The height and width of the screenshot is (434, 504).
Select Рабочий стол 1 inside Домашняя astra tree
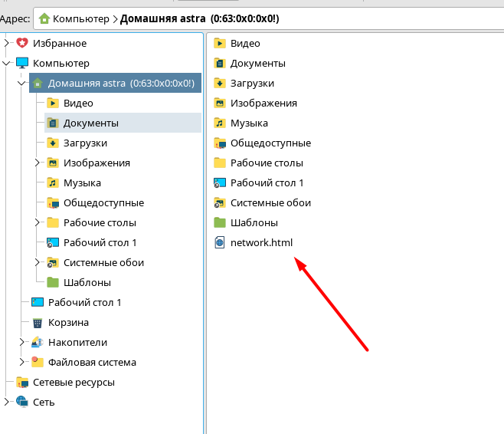(100, 242)
